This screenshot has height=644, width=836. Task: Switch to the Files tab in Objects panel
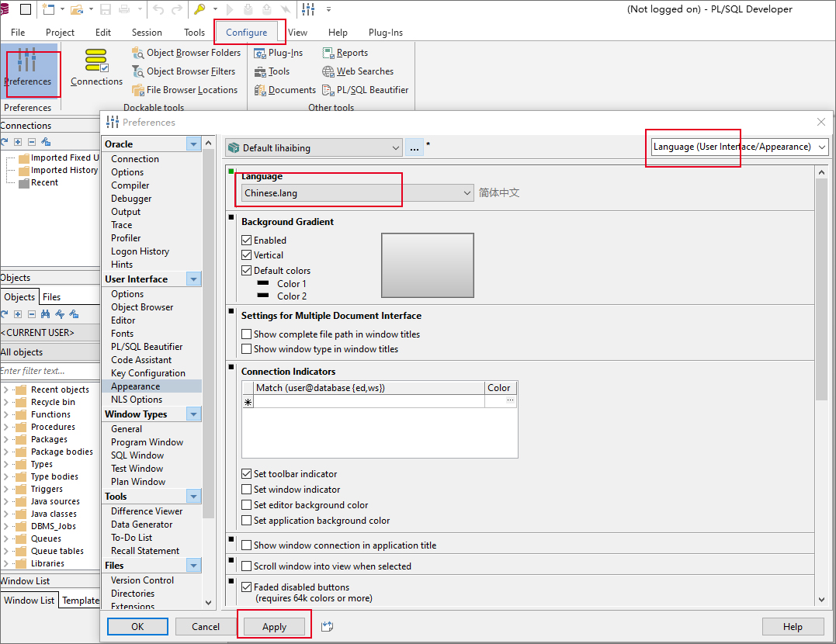52,297
